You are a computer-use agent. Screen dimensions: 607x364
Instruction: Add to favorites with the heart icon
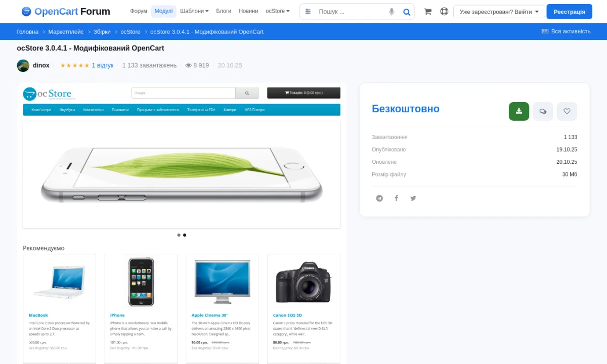(567, 111)
